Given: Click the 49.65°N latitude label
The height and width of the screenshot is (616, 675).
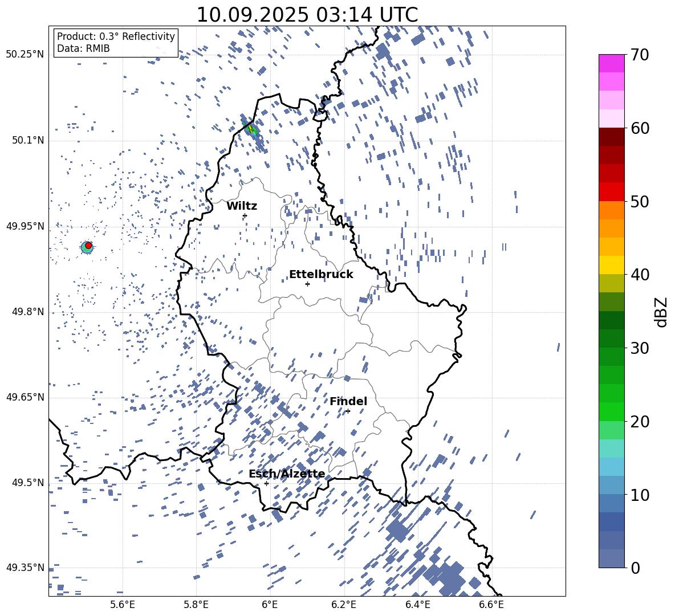Looking at the screenshot, I should click(25, 397).
